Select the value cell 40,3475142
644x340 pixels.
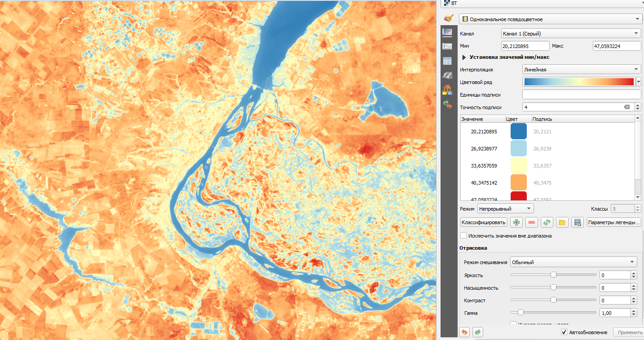(x=484, y=182)
